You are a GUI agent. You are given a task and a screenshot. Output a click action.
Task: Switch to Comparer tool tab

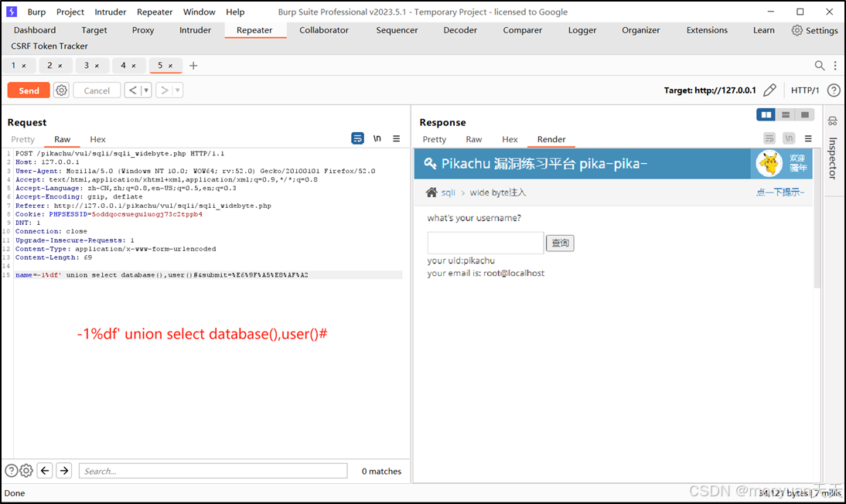tap(522, 30)
